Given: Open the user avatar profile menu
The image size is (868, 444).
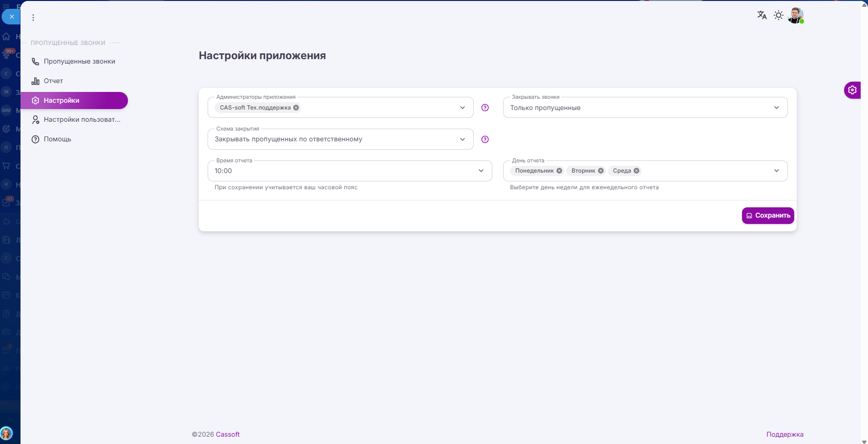Looking at the screenshot, I should click(x=795, y=15).
